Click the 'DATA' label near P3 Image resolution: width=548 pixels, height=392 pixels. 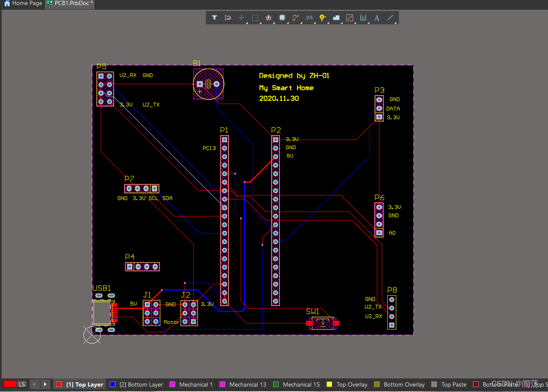pos(393,109)
